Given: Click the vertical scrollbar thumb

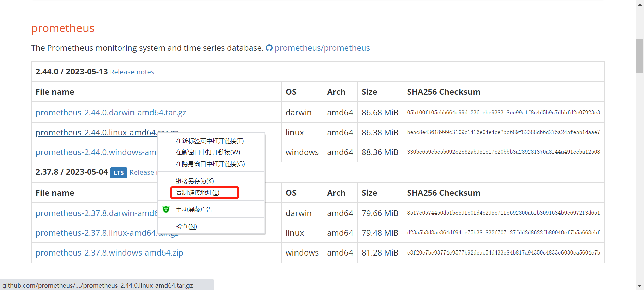Looking at the screenshot, I should click(640, 56).
